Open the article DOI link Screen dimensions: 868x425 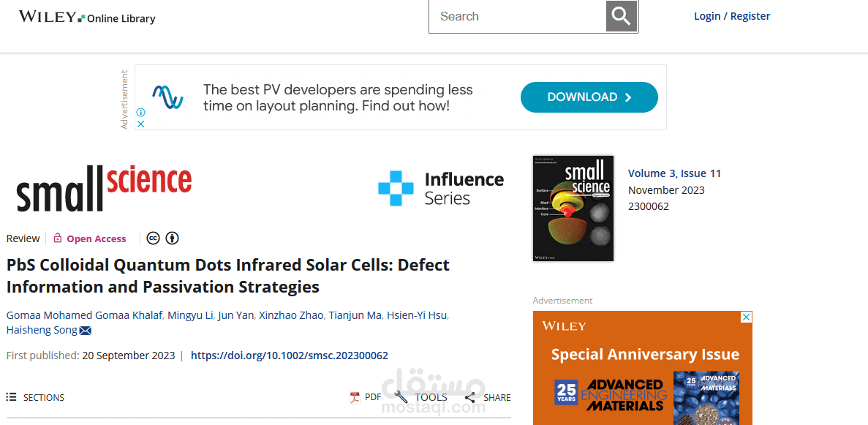coord(289,356)
